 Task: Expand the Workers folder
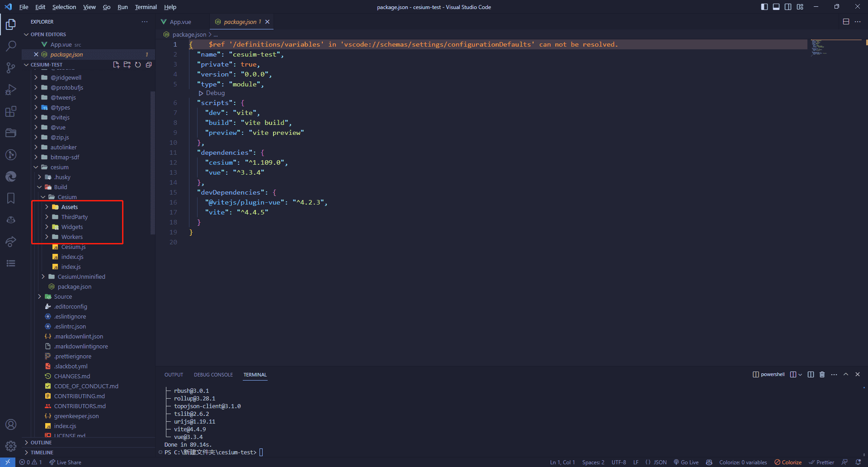click(72, 237)
